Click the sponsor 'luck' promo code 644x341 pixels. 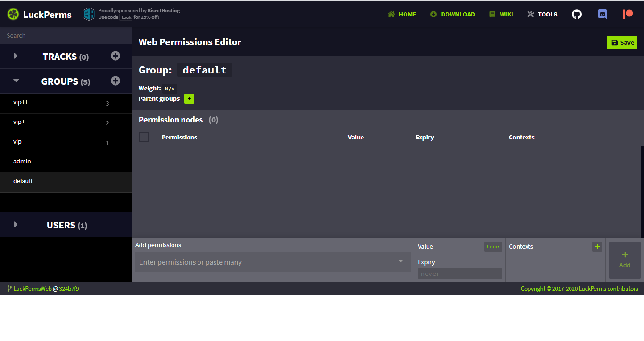tap(126, 17)
